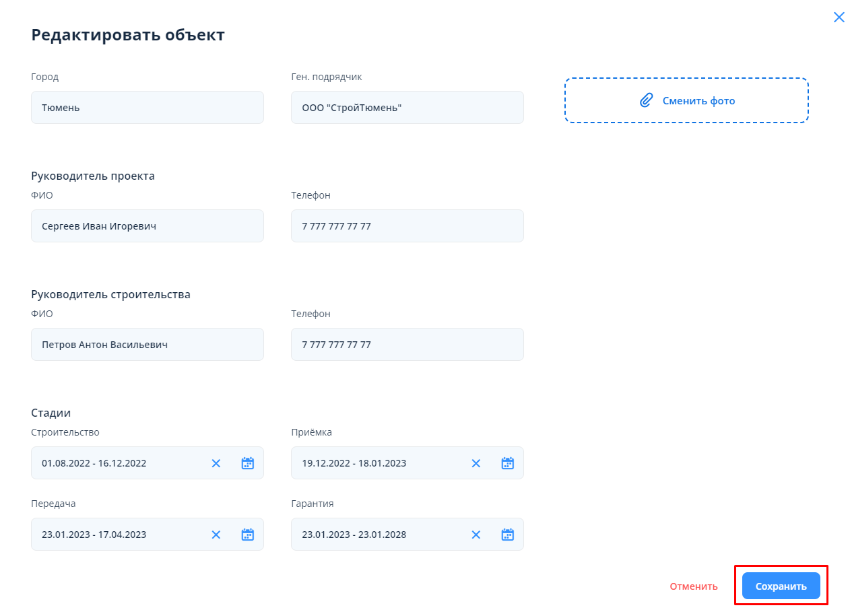Select construction manager ФИО field Петров
Viewport: 850px width, 616px height.
point(147,345)
